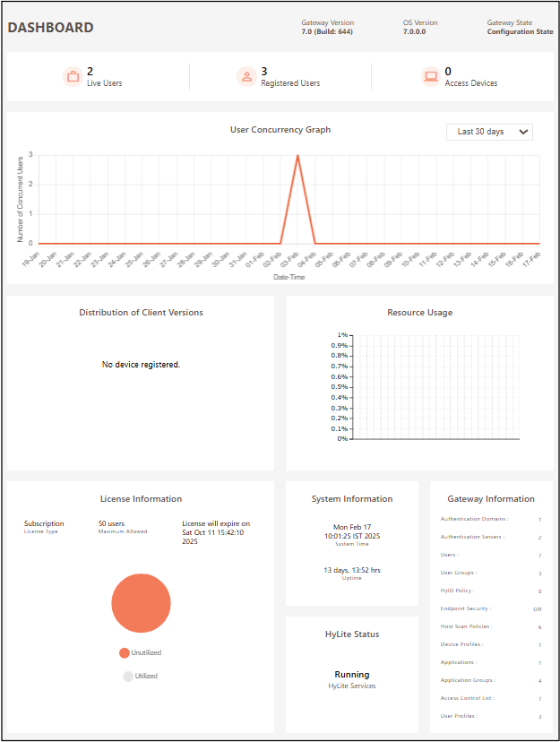Open User Profiles link
The image size is (560, 742).
point(460,716)
